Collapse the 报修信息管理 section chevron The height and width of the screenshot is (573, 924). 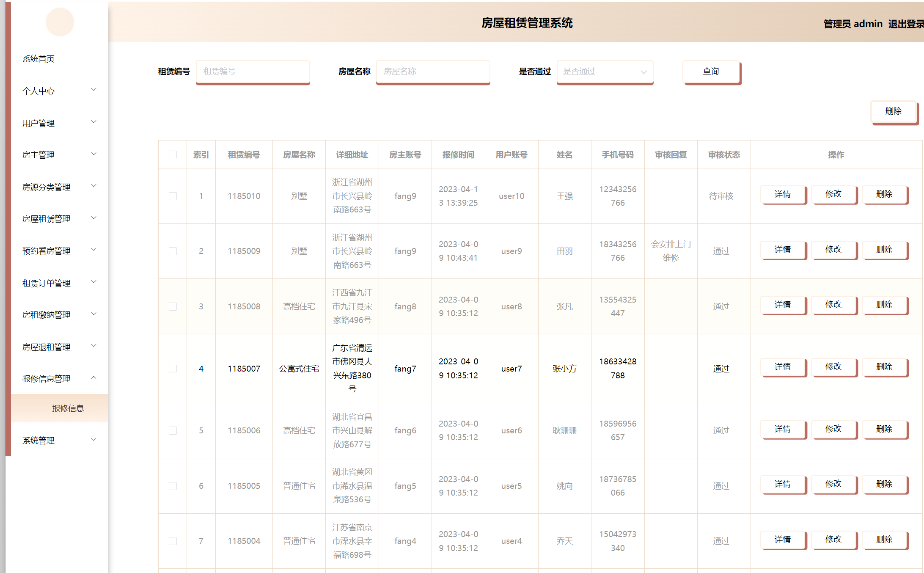pos(94,378)
